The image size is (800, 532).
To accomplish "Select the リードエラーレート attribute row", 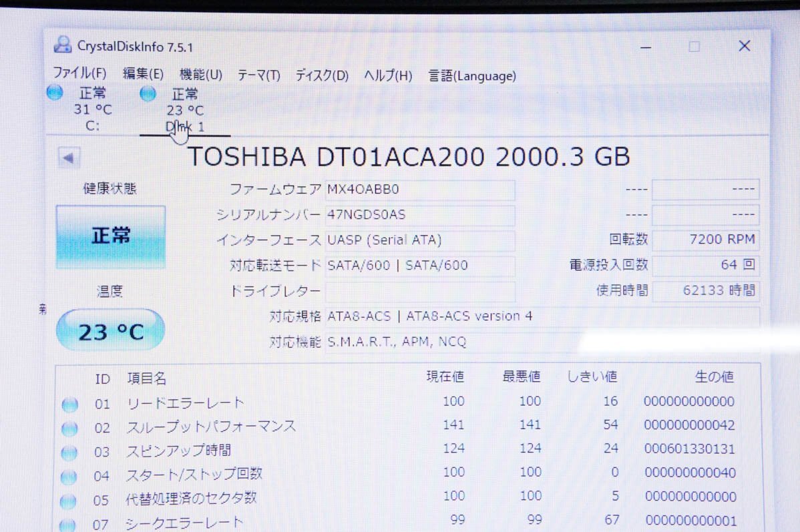I will [408, 403].
